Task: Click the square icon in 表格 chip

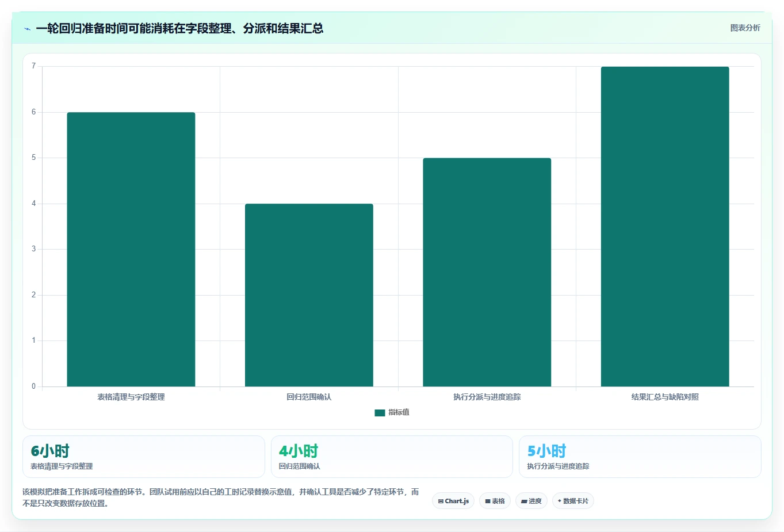Action: coord(488,502)
